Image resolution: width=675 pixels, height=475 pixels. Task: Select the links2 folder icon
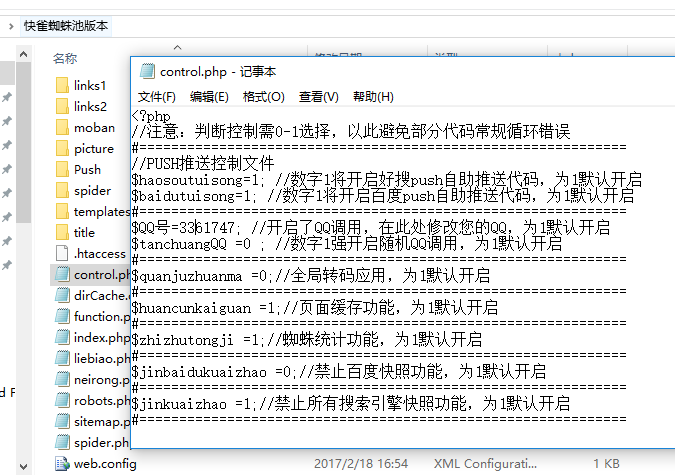coord(62,106)
